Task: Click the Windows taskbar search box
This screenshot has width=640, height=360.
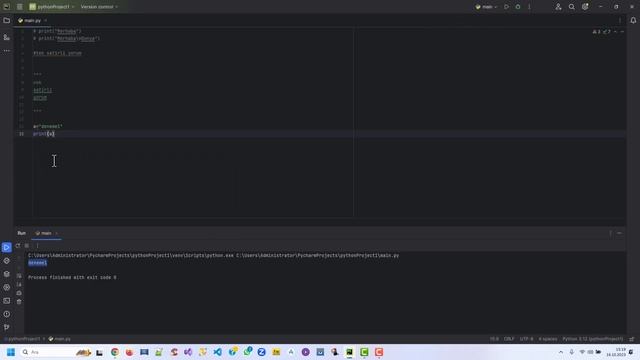Action: tap(55, 352)
